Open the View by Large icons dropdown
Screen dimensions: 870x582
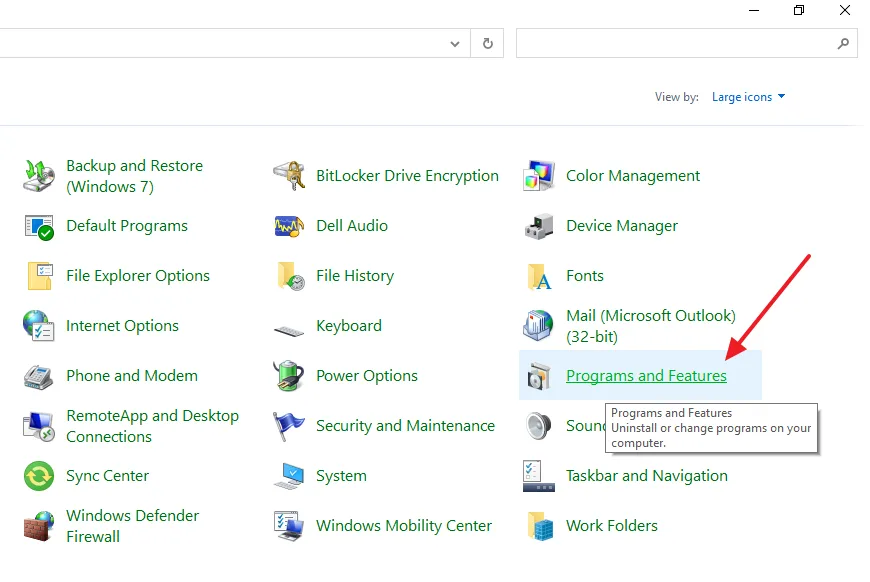click(748, 97)
